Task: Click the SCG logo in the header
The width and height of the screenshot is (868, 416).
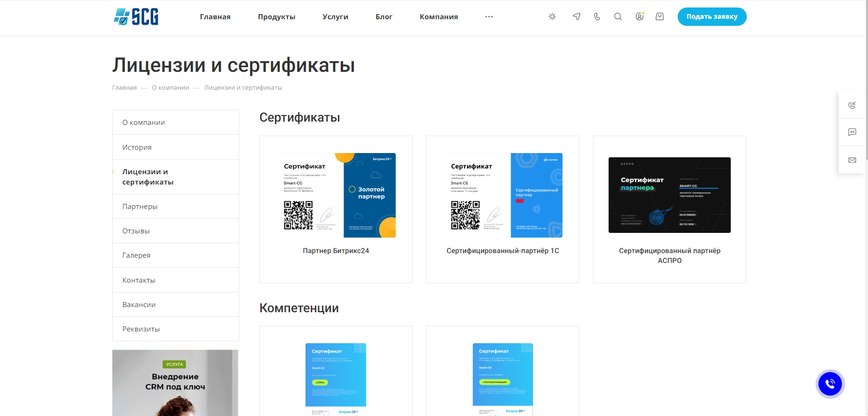Action: coord(136,16)
